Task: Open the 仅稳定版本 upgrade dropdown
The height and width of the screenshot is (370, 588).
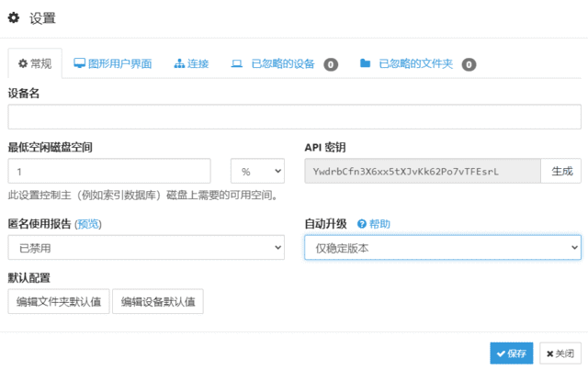Action: [442, 248]
